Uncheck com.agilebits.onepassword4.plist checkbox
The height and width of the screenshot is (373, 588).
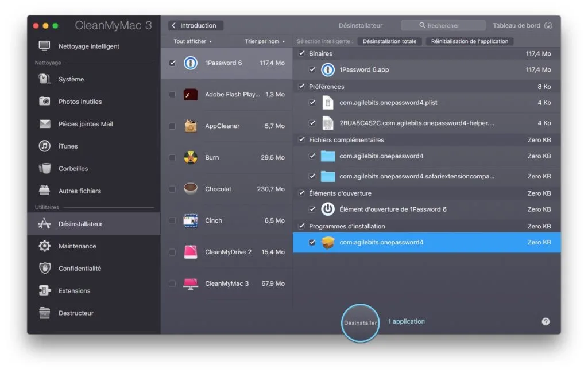click(x=312, y=102)
